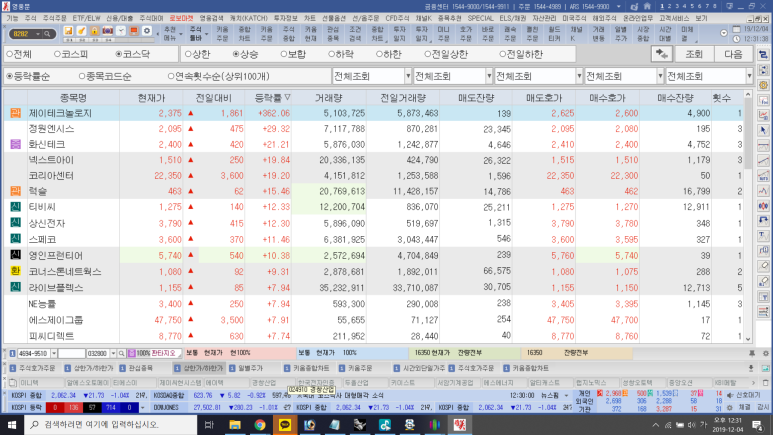Click the yellow 환 badge beside 코너스톤네트웍스
This screenshot has height=435, width=773.
15,271
